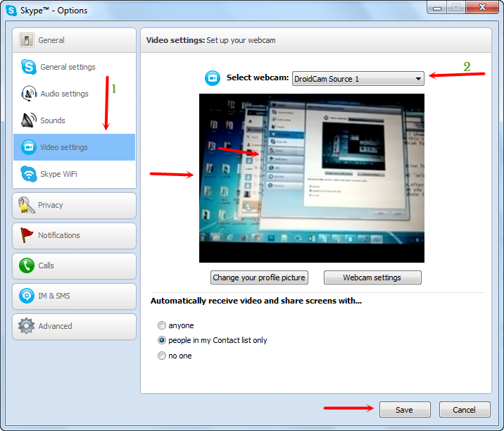Click 'Automatically receive video and share screens with...' text
The height and width of the screenshot is (431, 504).
[x=256, y=301]
